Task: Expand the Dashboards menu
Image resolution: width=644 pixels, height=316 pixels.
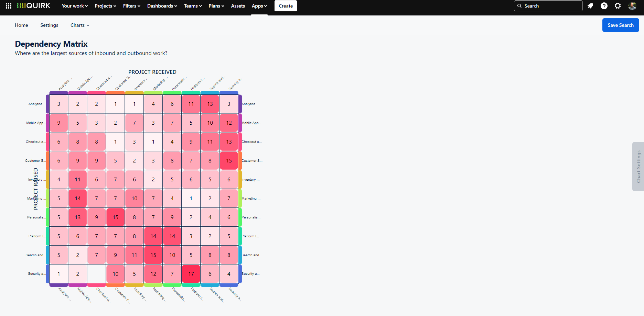Action: point(162,6)
